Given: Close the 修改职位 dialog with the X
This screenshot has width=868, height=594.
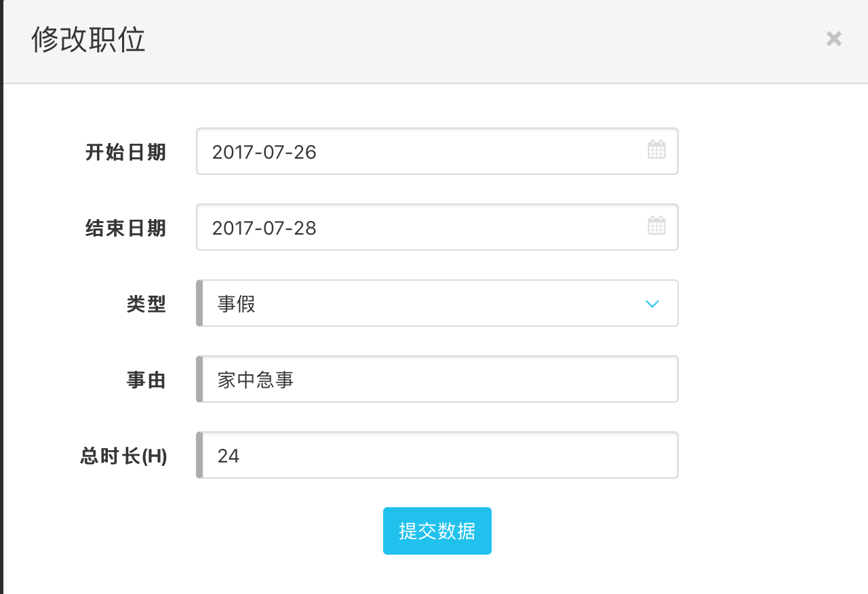Looking at the screenshot, I should pyautogui.click(x=833, y=39).
